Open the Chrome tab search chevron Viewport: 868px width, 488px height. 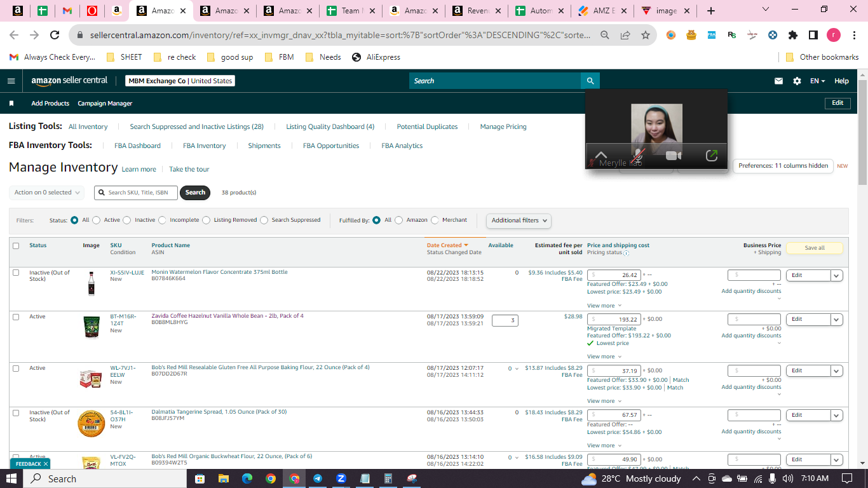[765, 10]
